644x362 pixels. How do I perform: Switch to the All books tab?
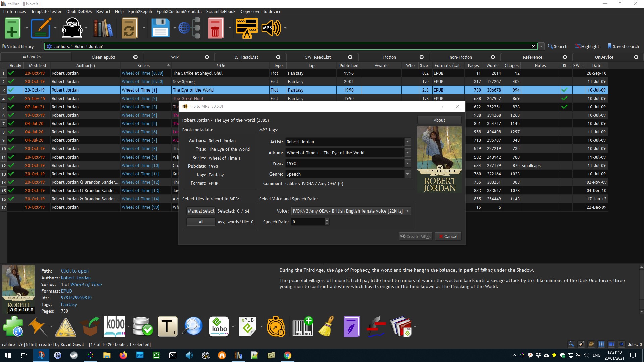[32, 57]
